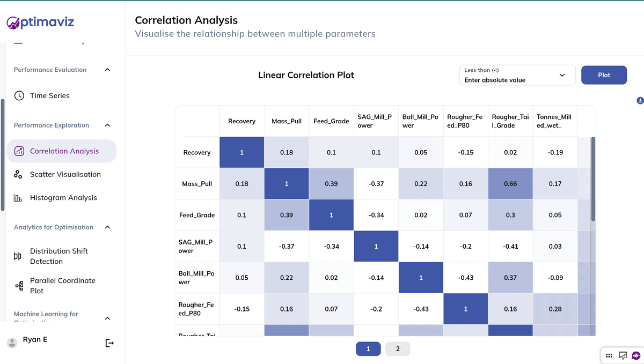Image resolution: width=644 pixels, height=364 pixels.
Task: Click the Scatter Visualisation icon
Action: click(x=18, y=174)
